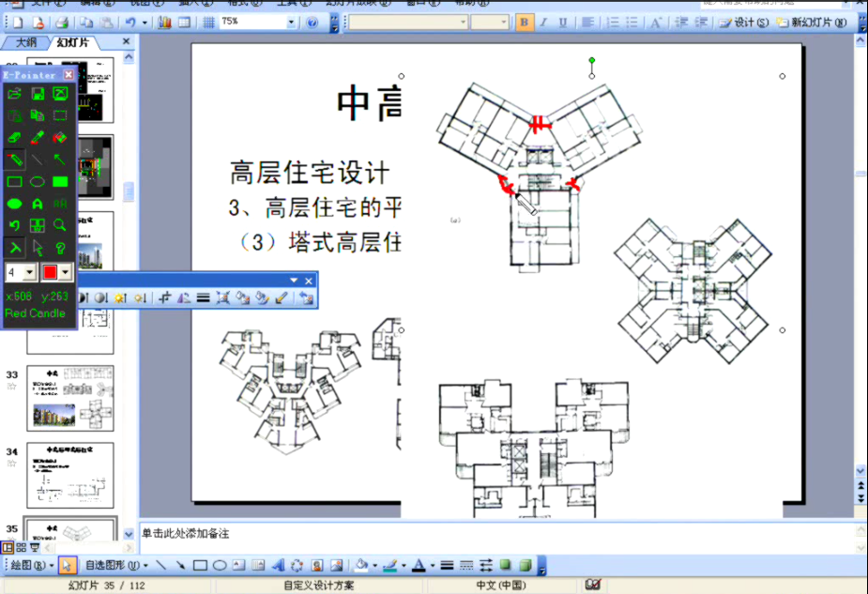
Task: Toggle E-Pointer hammer tools icon
Action: tap(15, 248)
